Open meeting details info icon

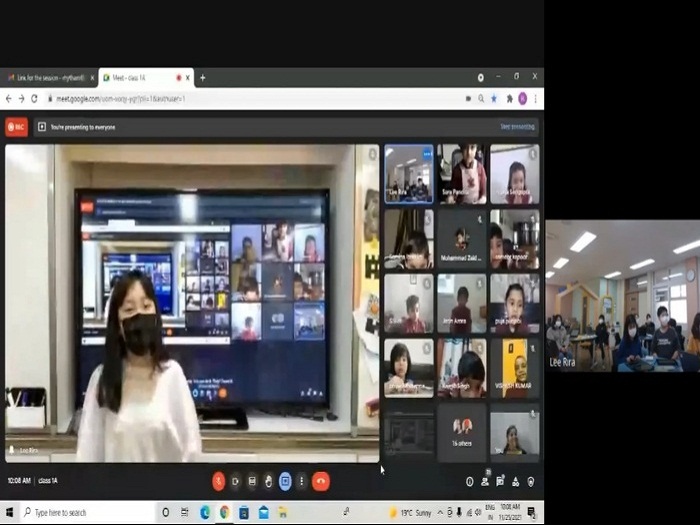click(470, 482)
